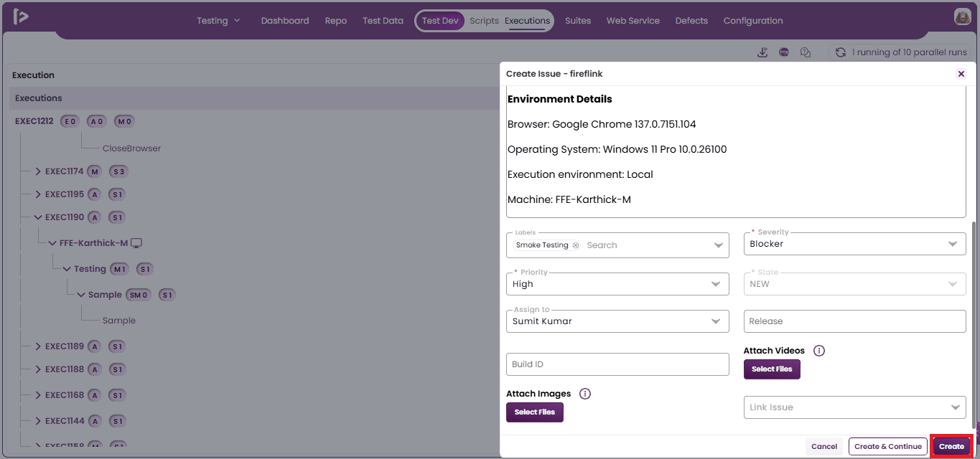Click the M 1 badge on Testing
This screenshot has height=459, width=980.
coord(120,269)
